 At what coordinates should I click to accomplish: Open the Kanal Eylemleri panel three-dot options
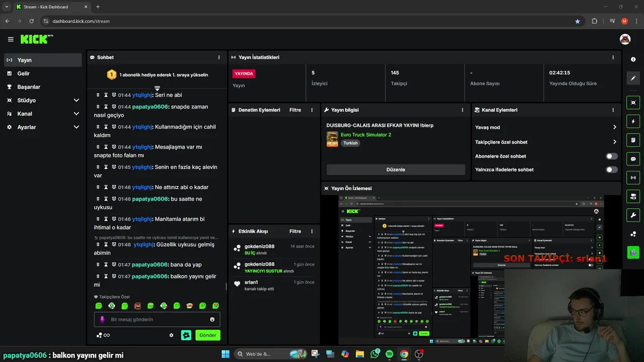tap(613, 110)
